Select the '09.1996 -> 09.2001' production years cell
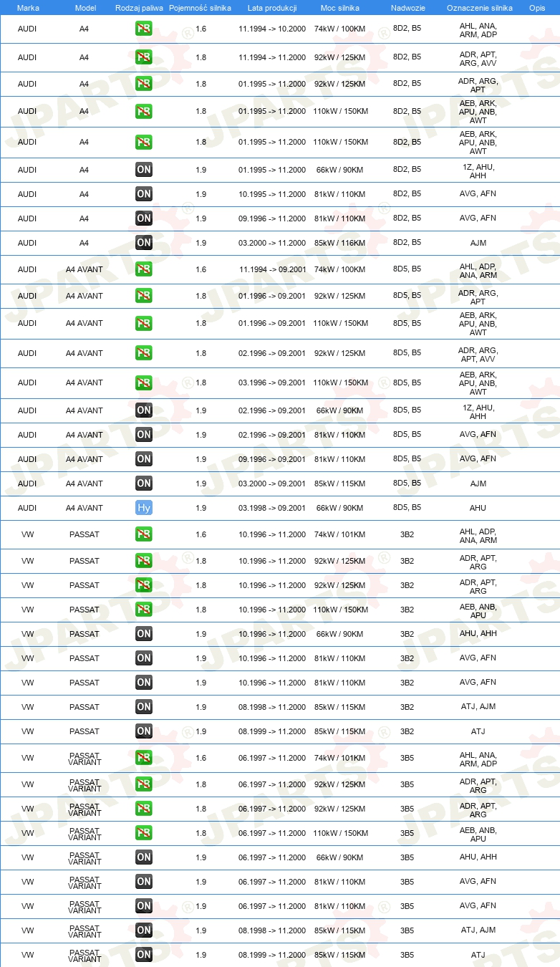The image size is (560, 967). click(272, 459)
